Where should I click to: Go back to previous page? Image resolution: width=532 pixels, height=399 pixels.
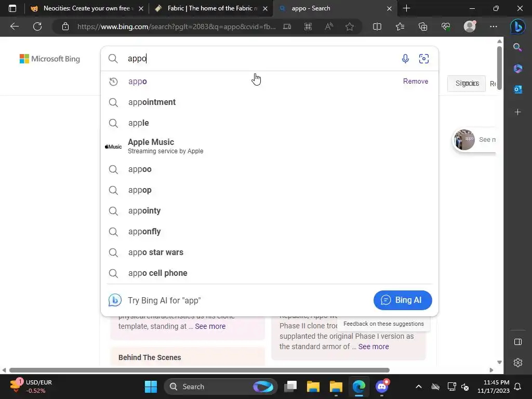pos(14,26)
